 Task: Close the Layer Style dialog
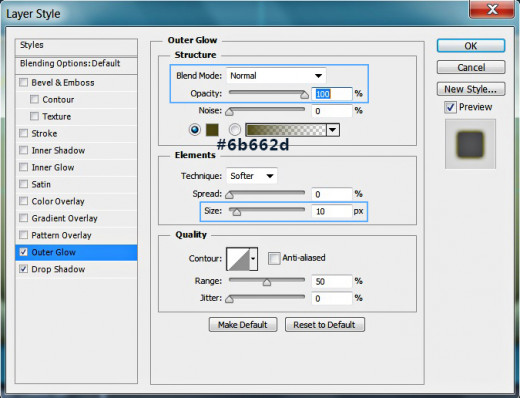point(492,9)
